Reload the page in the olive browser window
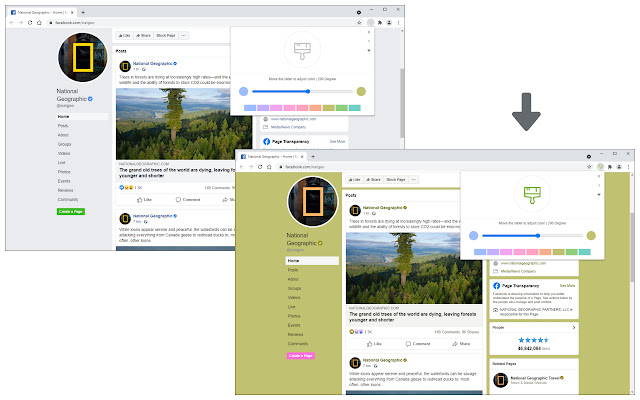This screenshot has height=400, width=640. pos(260,167)
